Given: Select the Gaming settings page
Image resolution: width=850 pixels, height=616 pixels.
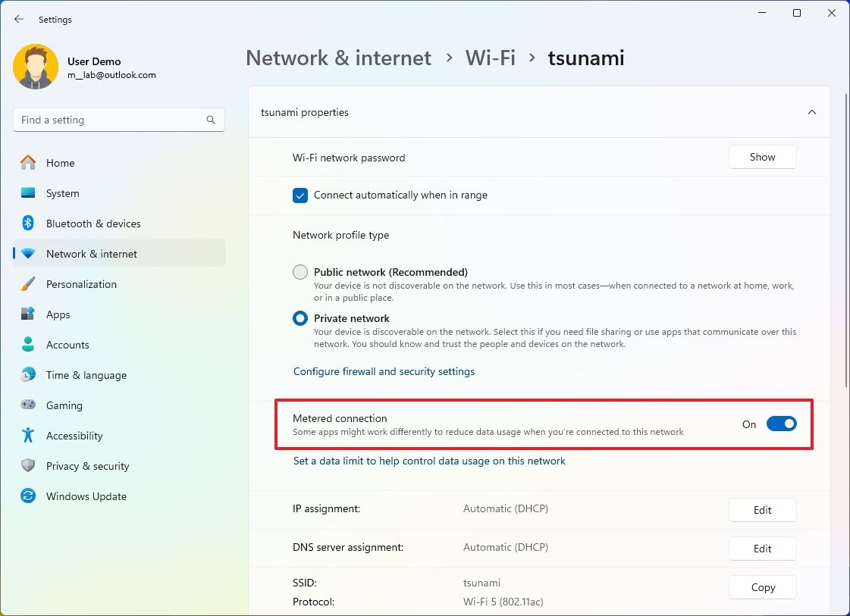Looking at the screenshot, I should [64, 405].
